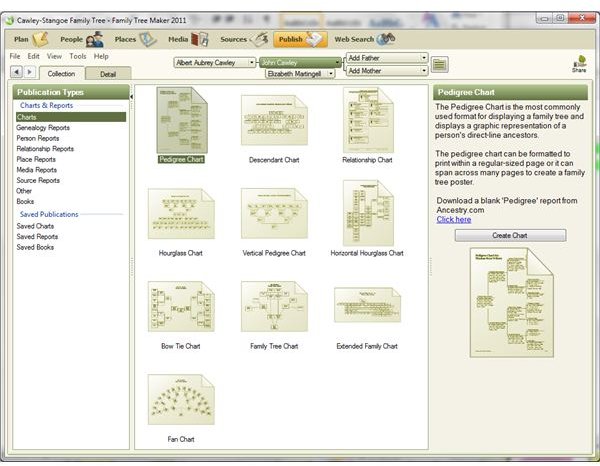Switch to the Detail tab

pos(108,74)
